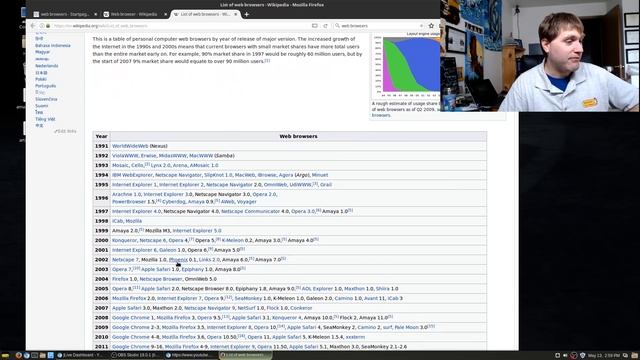
Task: Open the clock showing May 13 in tray
Action: click(x=604, y=356)
